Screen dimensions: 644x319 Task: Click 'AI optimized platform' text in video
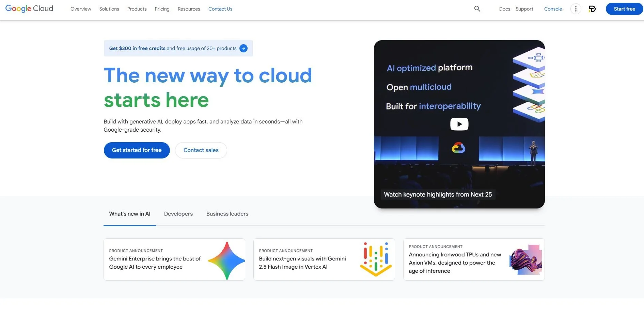pos(429,68)
